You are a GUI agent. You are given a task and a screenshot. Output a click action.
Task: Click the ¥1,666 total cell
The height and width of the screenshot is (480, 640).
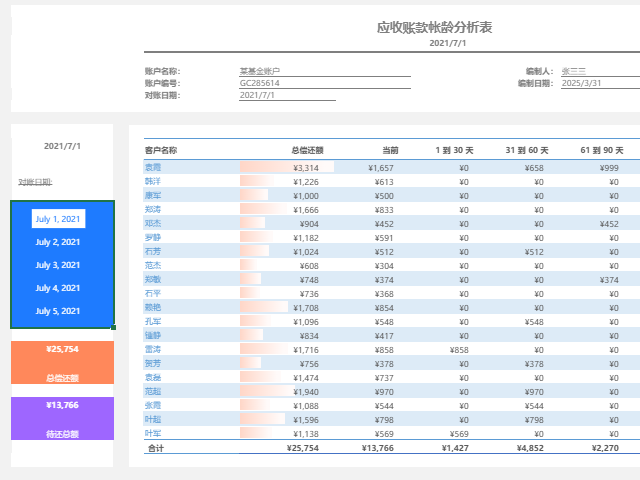(x=306, y=210)
